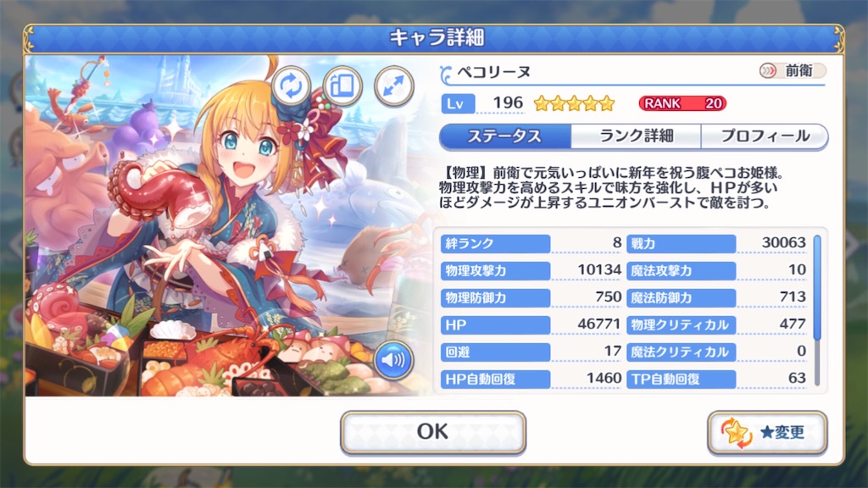
Task: Open the card flip illustration icon
Action: tap(342, 86)
